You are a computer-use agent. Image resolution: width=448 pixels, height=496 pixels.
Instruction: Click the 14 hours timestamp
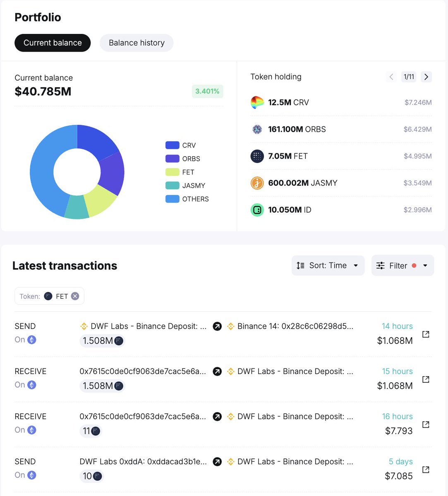pos(397,327)
